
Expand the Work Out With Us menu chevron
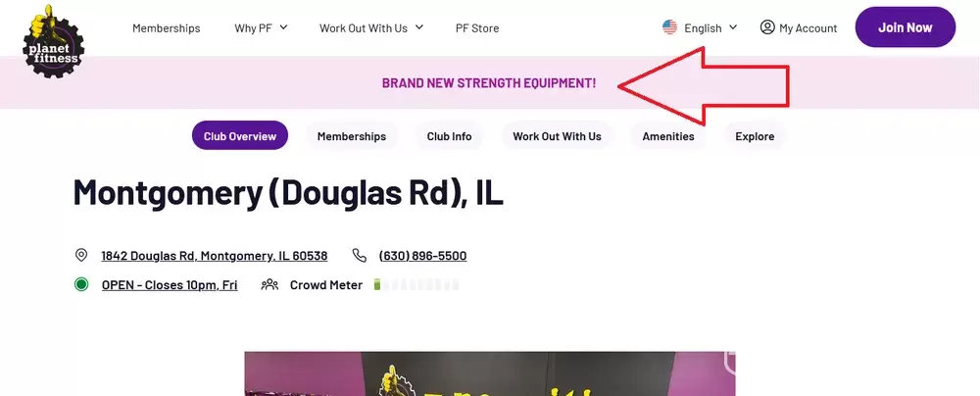[419, 26]
